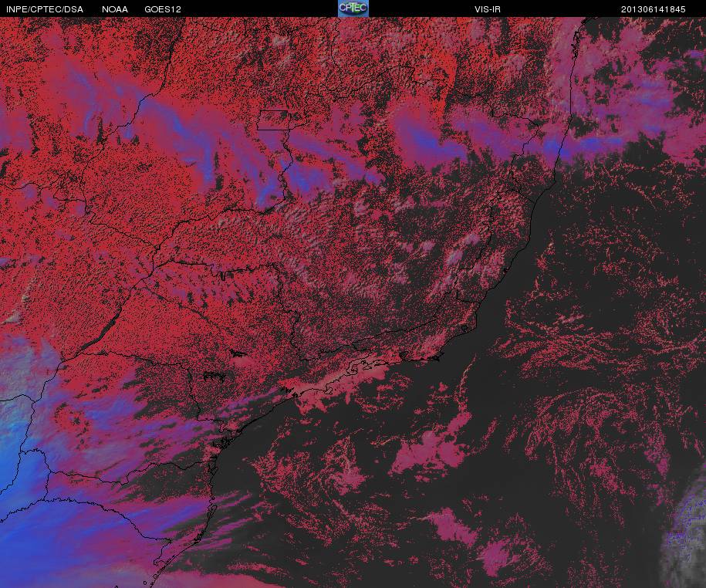Screen dimensions: 706x588
Task: Click the CPTEC logo in header
Action: 353,8
